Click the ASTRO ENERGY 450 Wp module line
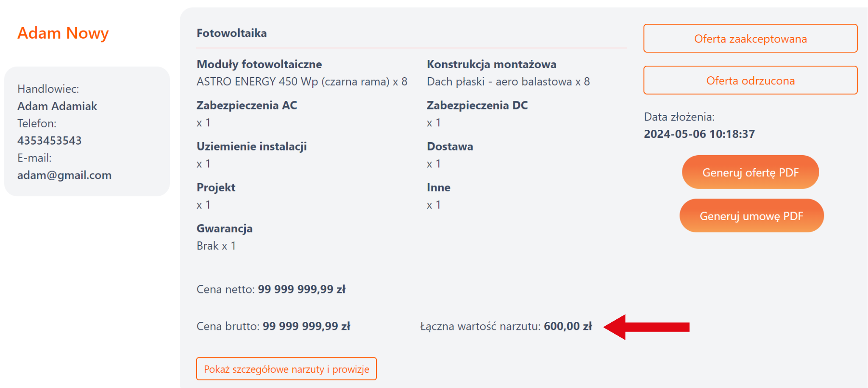 tap(302, 81)
